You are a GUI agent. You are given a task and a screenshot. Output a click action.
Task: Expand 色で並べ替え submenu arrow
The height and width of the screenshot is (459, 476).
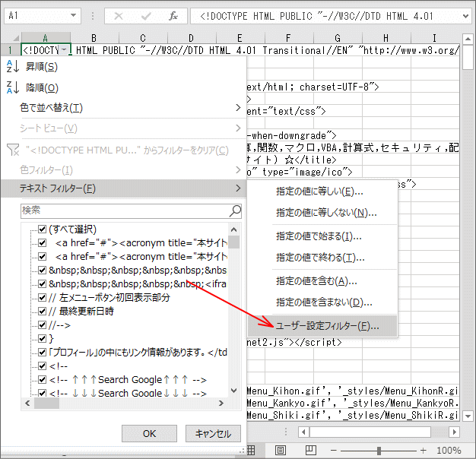click(238, 108)
